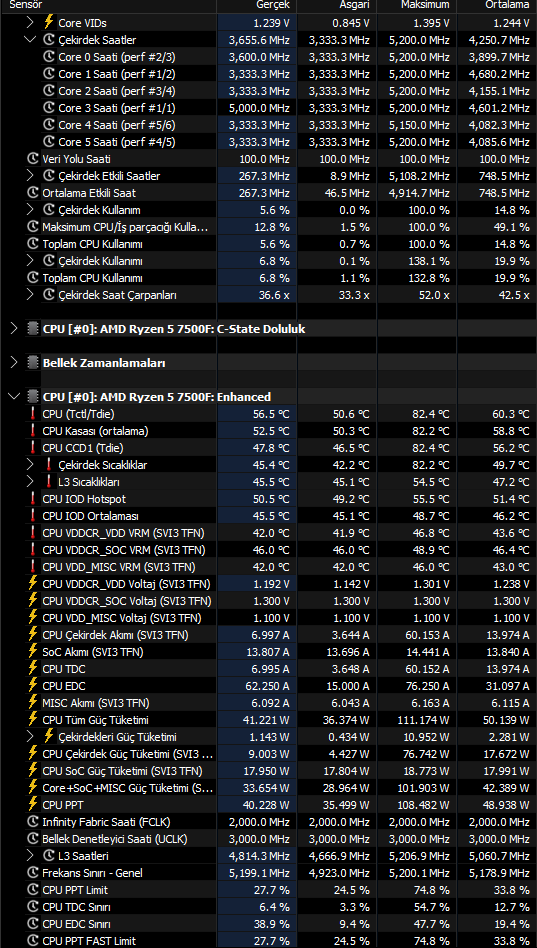Click lightning icon of CPU VDDCR_VDD Voltaj
The image size is (537, 948).
(x=33, y=584)
